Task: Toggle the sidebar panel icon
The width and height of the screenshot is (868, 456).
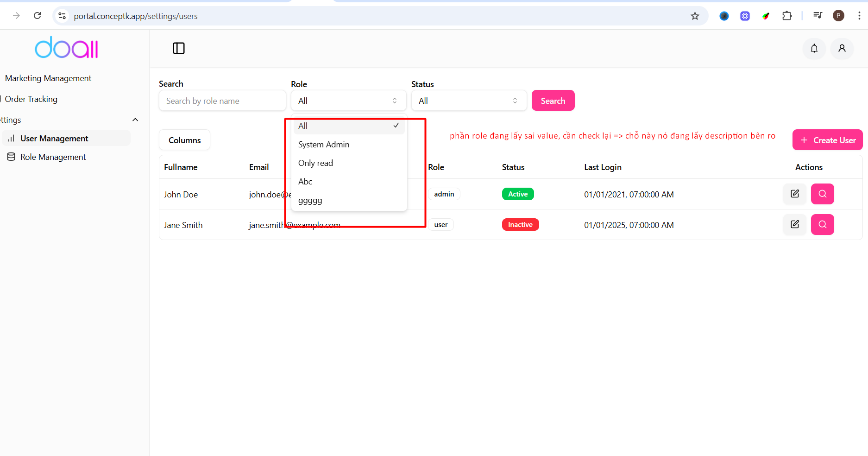Action: click(179, 48)
